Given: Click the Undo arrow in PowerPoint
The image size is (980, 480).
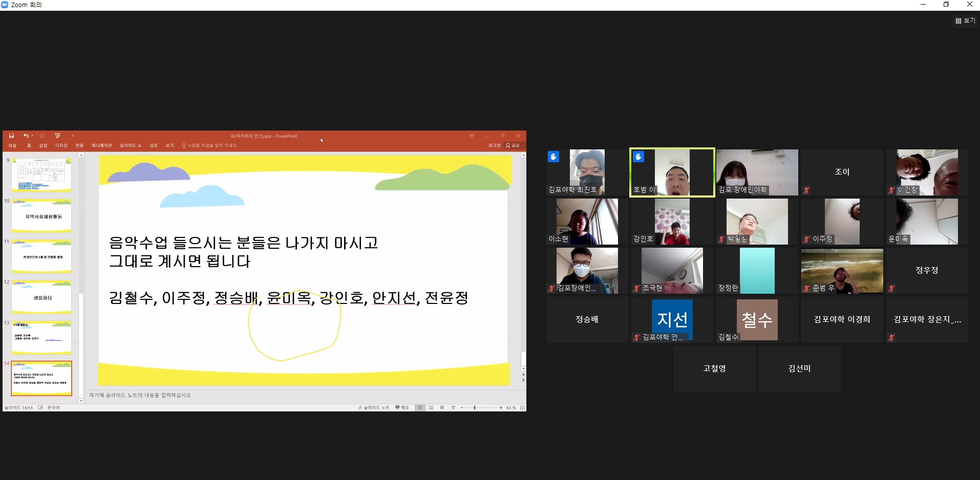Looking at the screenshot, I should point(26,136).
